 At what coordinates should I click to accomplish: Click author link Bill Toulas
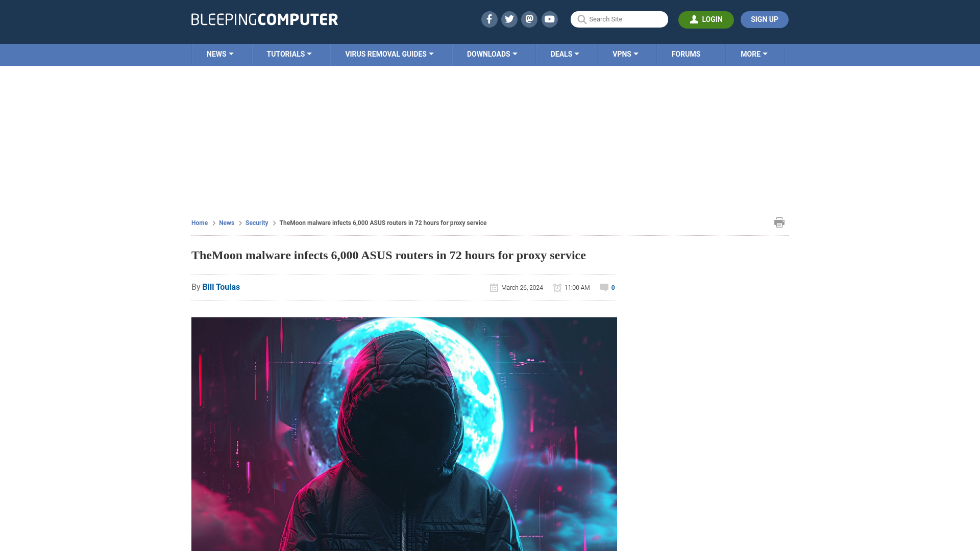221,287
